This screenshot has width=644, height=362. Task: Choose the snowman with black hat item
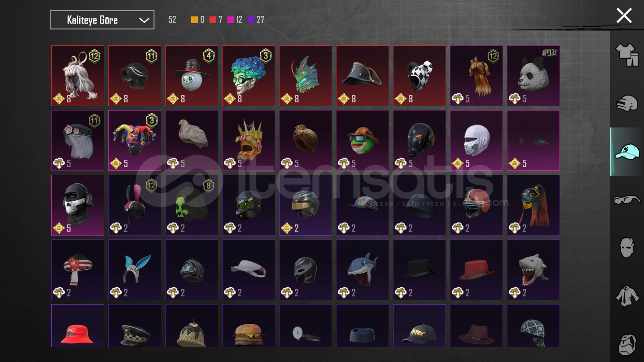coord(192,76)
